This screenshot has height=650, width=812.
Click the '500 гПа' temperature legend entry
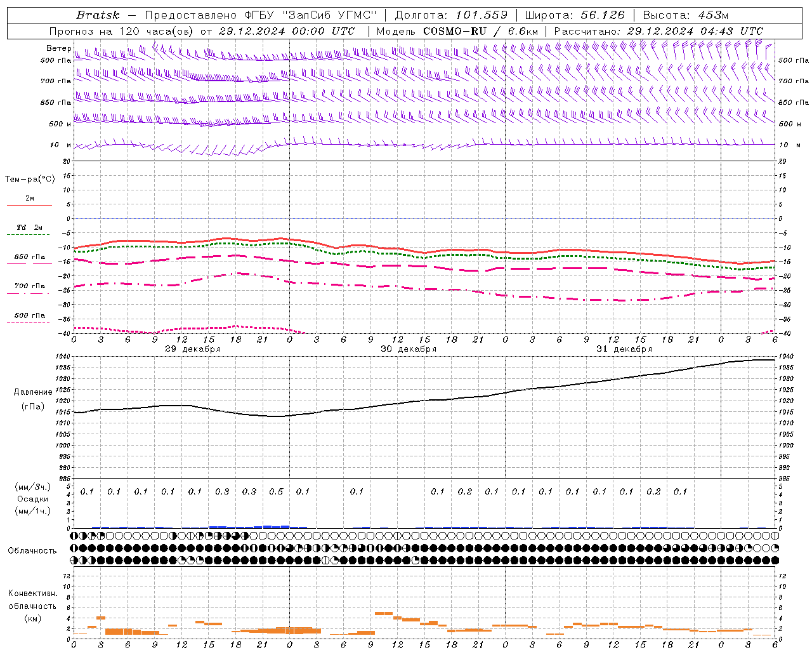pos(30,315)
